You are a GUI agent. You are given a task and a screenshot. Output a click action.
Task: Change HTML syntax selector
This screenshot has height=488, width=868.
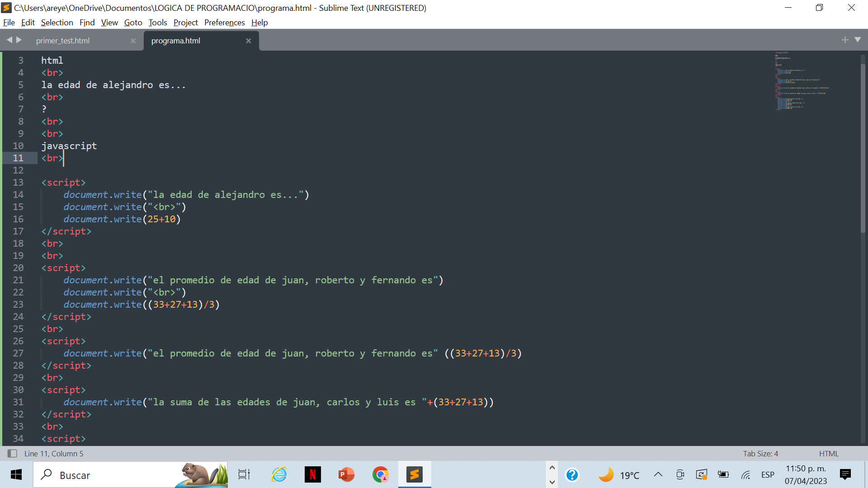tap(829, 453)
